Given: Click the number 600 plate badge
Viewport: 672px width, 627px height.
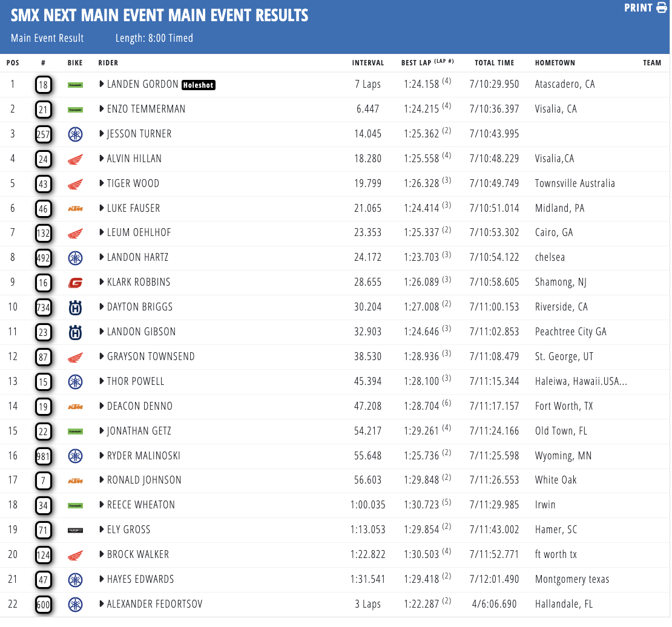Looking at the screenshot, I should [x=43, y=605].
